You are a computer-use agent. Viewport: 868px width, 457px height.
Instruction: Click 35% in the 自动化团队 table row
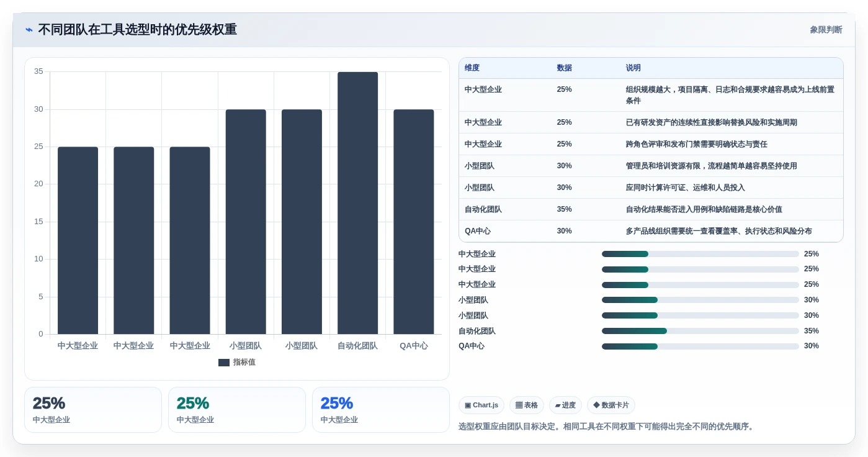tap(565, 210)
